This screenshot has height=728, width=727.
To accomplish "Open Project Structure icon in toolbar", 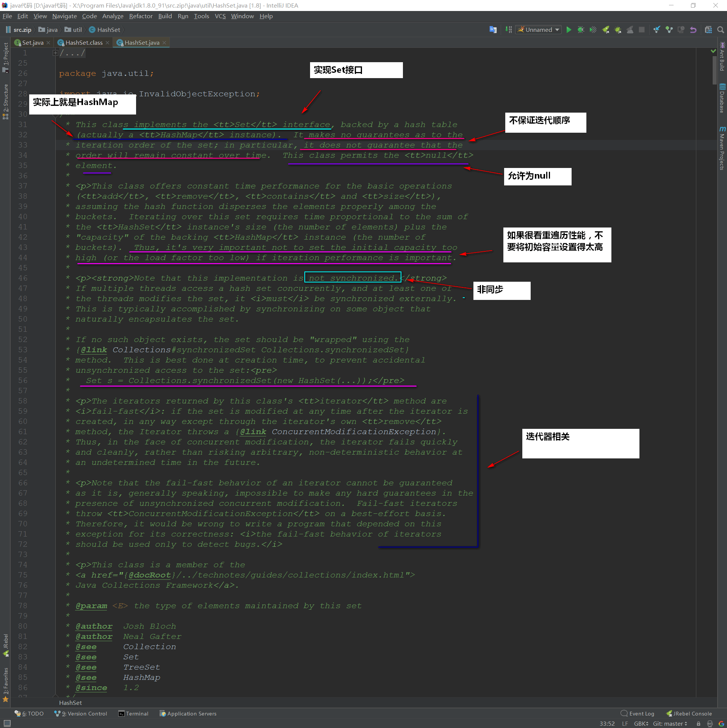I will click(x=708, y=30).
